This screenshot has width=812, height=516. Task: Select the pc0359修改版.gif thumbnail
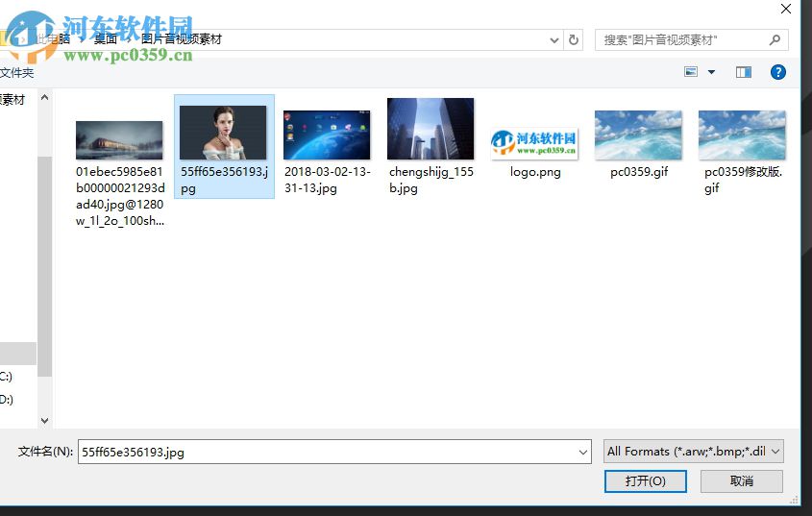tap(742, 135)
